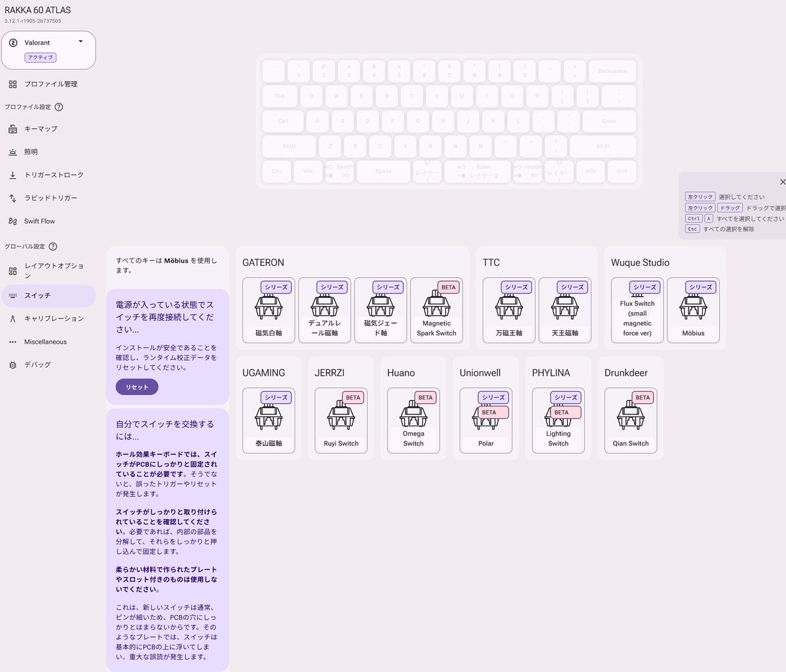Select Swift Flow in the sidebar
The height and width of the screenshot is (672, 786).
pyautogui.click(x=48, y=221)
